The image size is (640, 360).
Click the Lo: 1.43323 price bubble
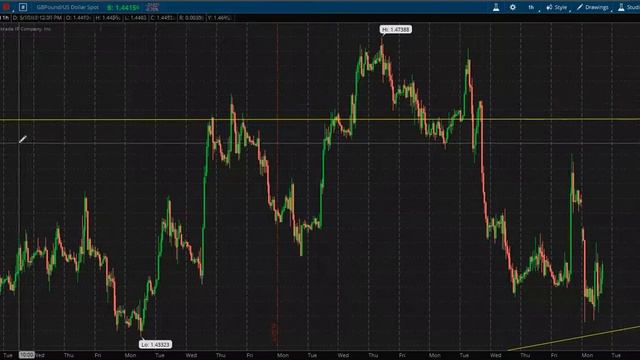[x=156, y=344]
